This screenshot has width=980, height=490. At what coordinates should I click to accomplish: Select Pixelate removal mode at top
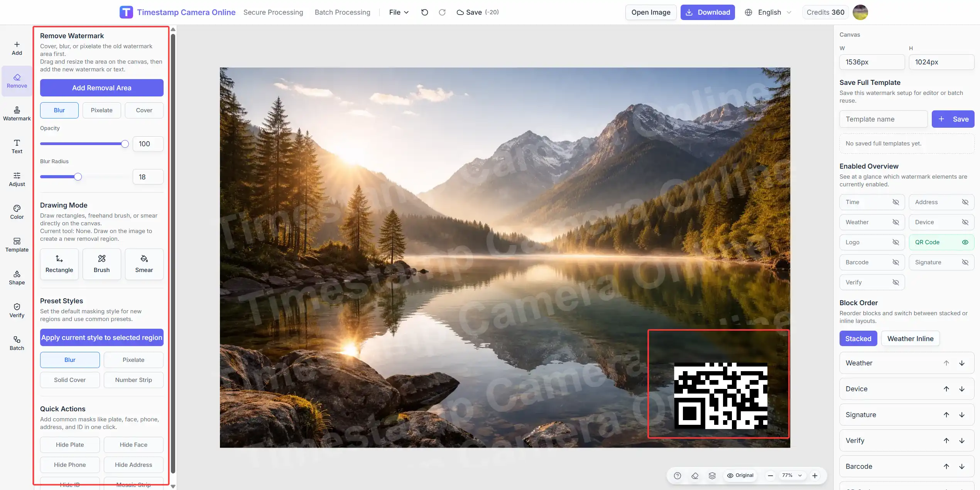pos(102,110)
